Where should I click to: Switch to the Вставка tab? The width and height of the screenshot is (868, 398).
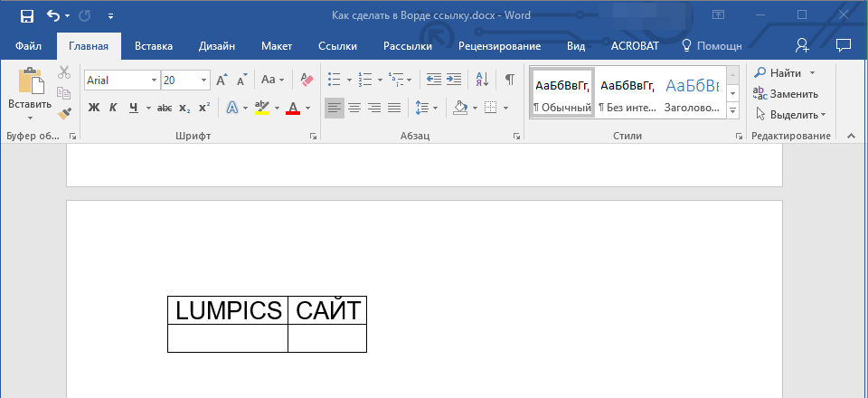(x=154, y=46)
